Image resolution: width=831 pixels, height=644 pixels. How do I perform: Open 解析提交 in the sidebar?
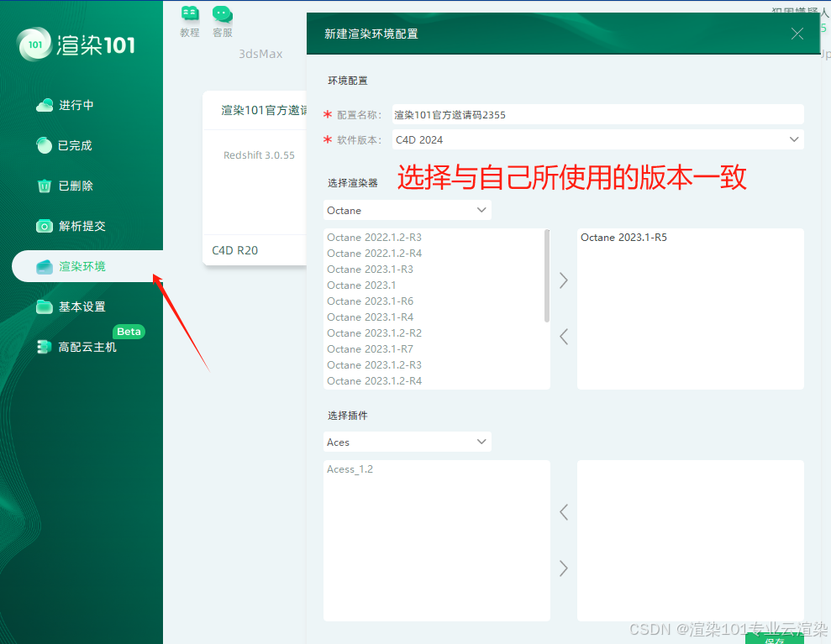[x=82, y=226]
